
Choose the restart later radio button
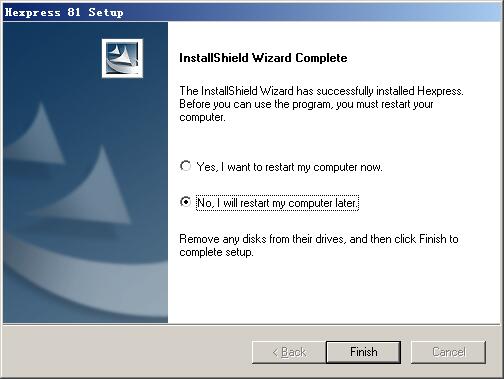pos(185,202)
